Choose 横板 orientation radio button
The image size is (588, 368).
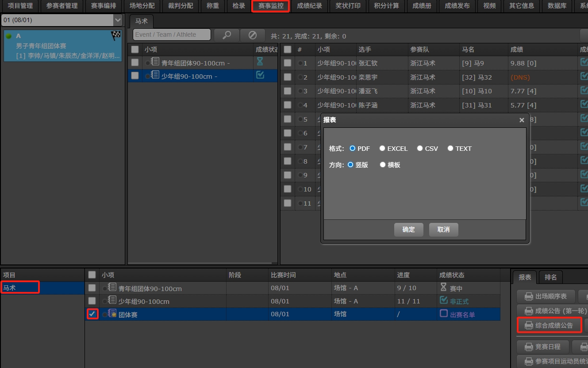383,165
